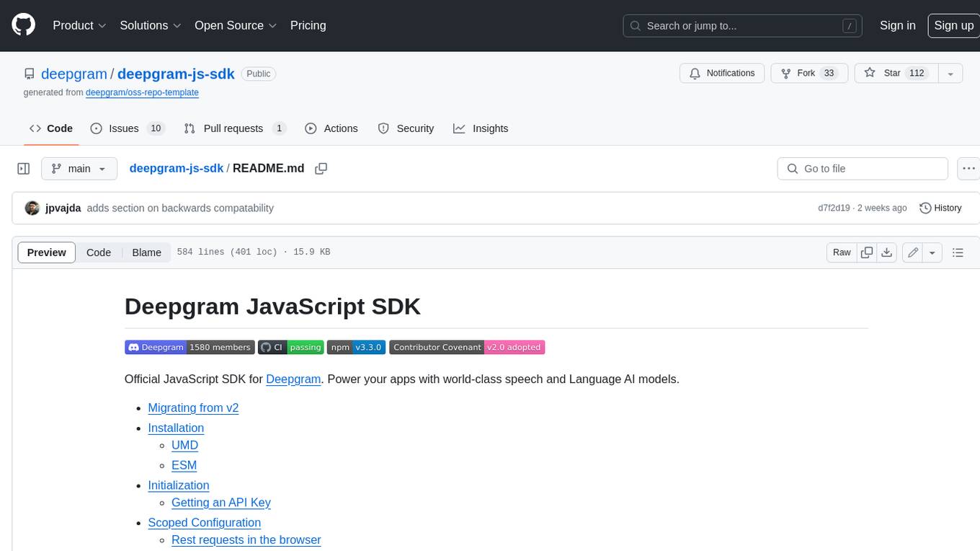Go to the GitHub homepage logo
The height and width of the screenshot is (551, 980).
[23, 25]
